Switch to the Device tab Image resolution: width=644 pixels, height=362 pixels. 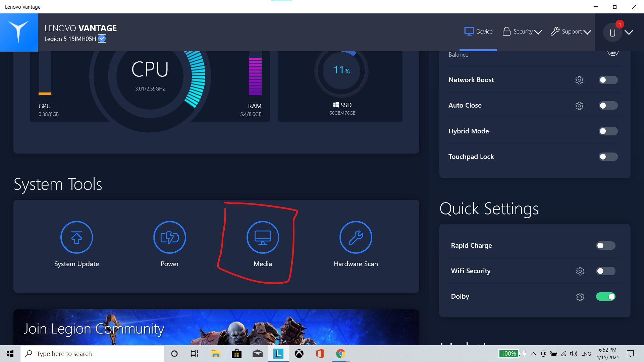478,32
